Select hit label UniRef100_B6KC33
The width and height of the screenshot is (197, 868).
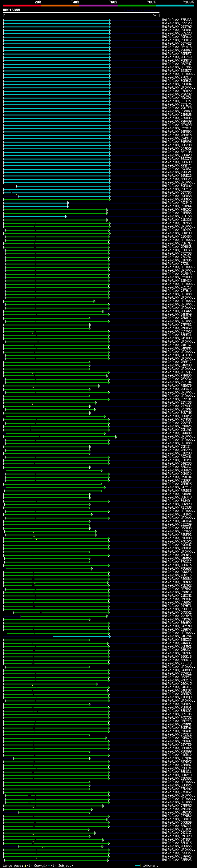coord(176,233)
